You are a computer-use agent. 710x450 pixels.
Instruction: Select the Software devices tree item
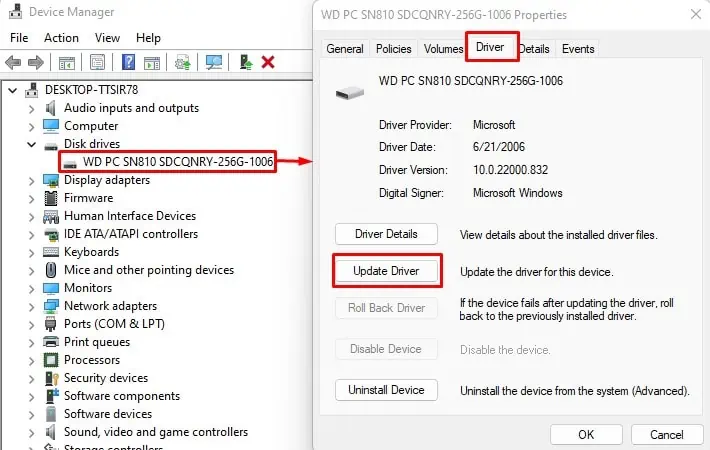108,414
